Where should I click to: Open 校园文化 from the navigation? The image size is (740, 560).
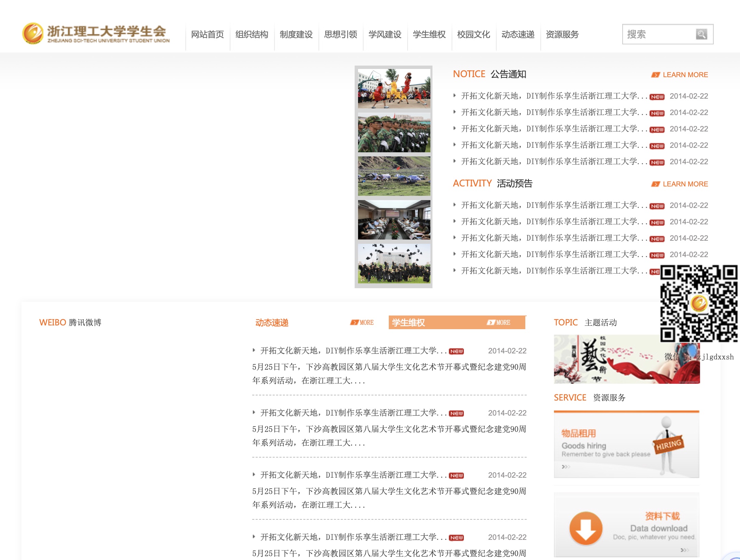click(474, 34)
